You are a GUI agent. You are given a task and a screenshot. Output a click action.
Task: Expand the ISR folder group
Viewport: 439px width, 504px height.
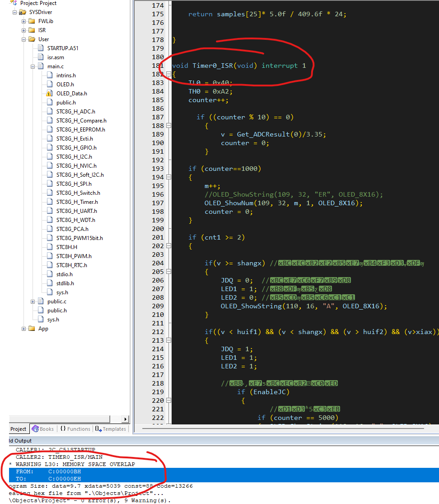click(x=24, y=30)
